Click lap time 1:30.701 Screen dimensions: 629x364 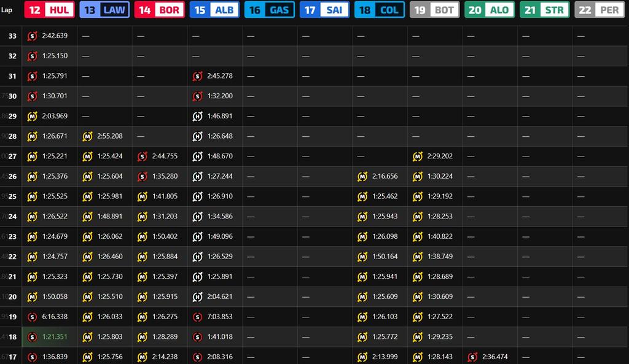[x=55, y=96]
